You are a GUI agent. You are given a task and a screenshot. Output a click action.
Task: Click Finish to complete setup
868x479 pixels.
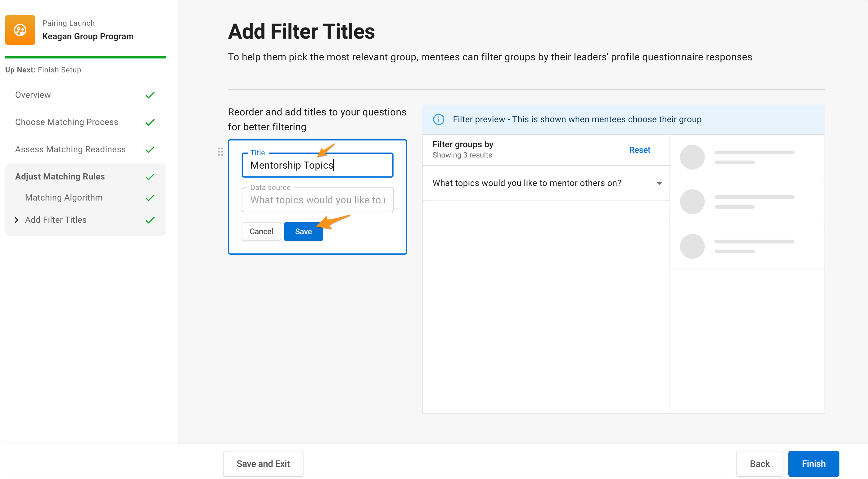tap(813, 464)
